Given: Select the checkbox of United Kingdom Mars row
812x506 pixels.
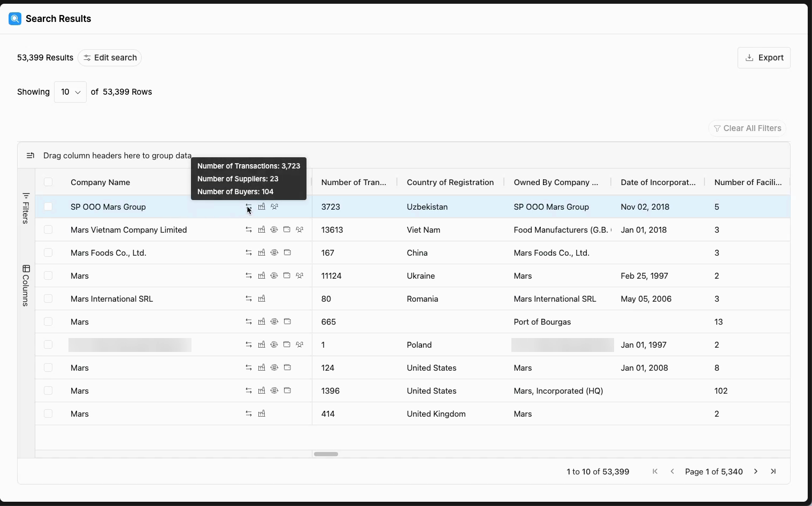Looking at the screenshot, I should point(48,413).
